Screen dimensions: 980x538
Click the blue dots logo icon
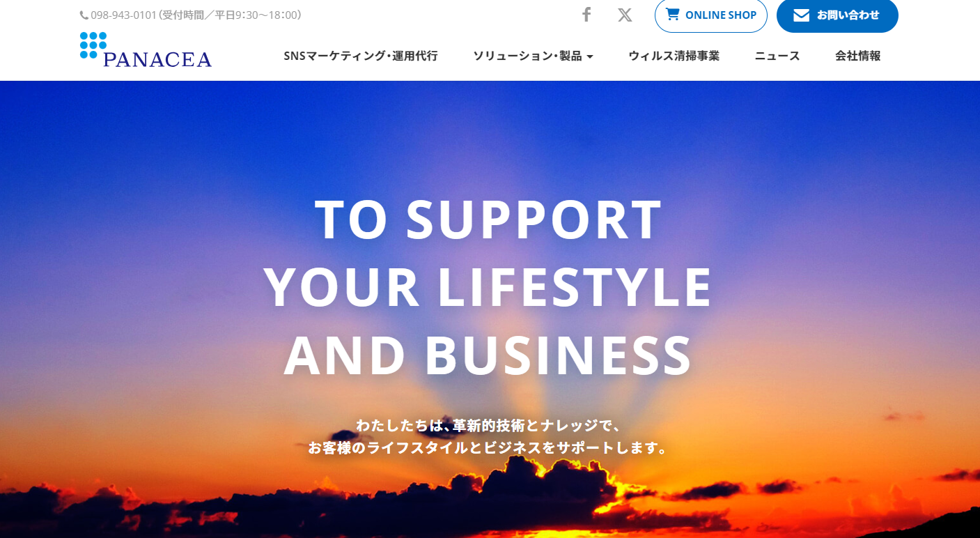(x=93, y=45)
